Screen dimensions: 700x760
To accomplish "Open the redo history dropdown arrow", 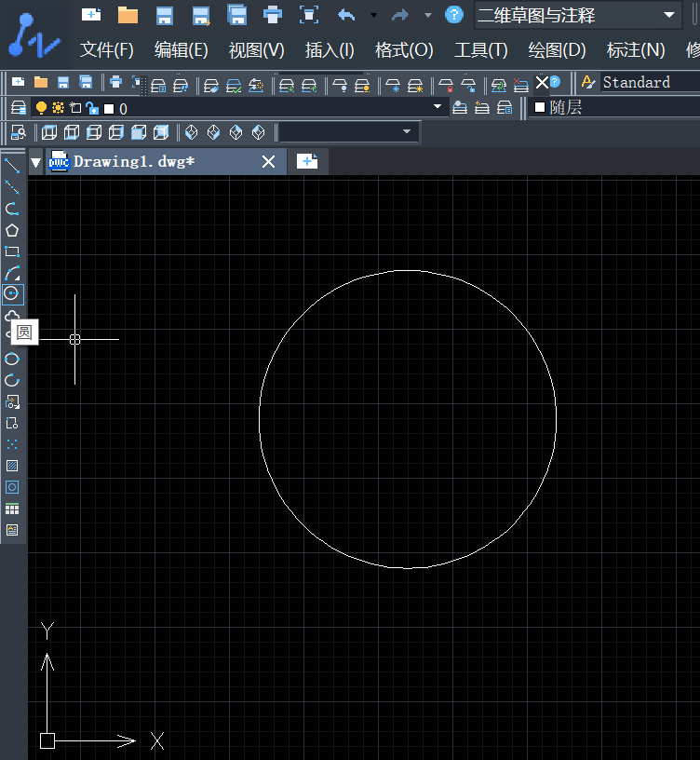I will click(x=428, y=15).
